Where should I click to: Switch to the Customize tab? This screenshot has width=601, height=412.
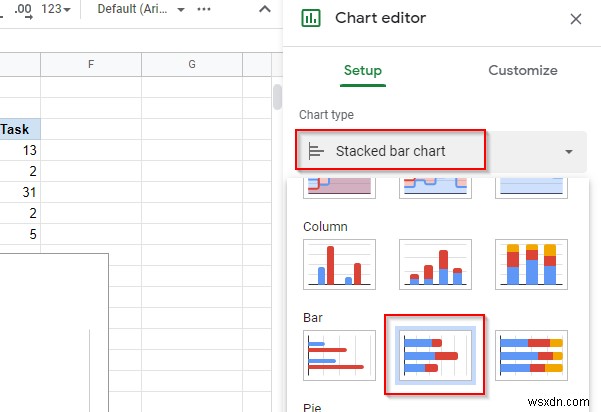pyautogui.click(x=522, y=71)
